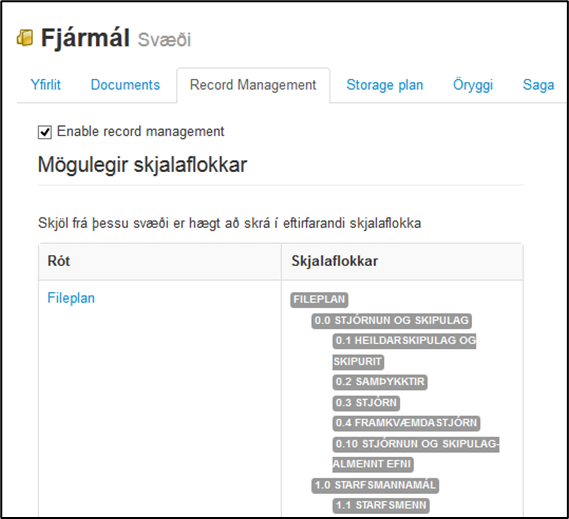Screen dimensions: 569x519
Task: Click the 0.3 STJÓRN tag
Action: click(366, 403)
